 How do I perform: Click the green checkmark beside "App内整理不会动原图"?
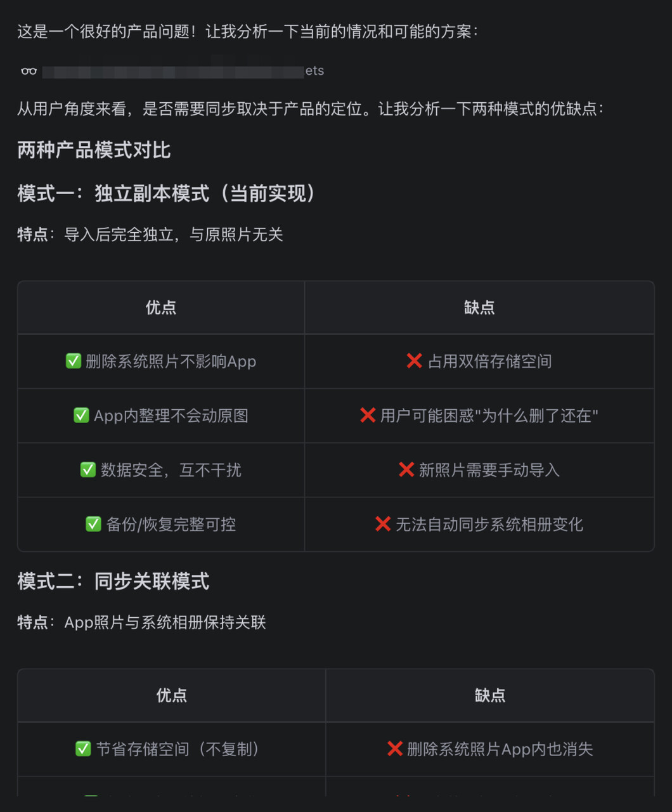click(81, 416)
